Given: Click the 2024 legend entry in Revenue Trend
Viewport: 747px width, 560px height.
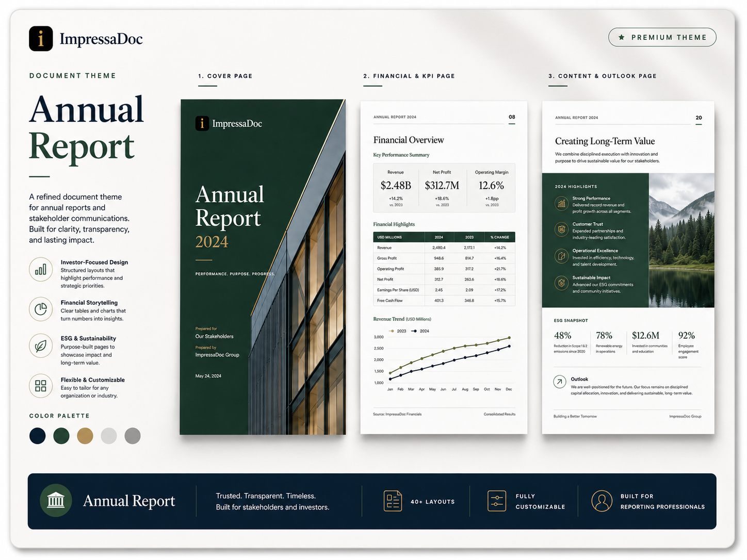Looking at the screenshot, I should tap(420, 331).
